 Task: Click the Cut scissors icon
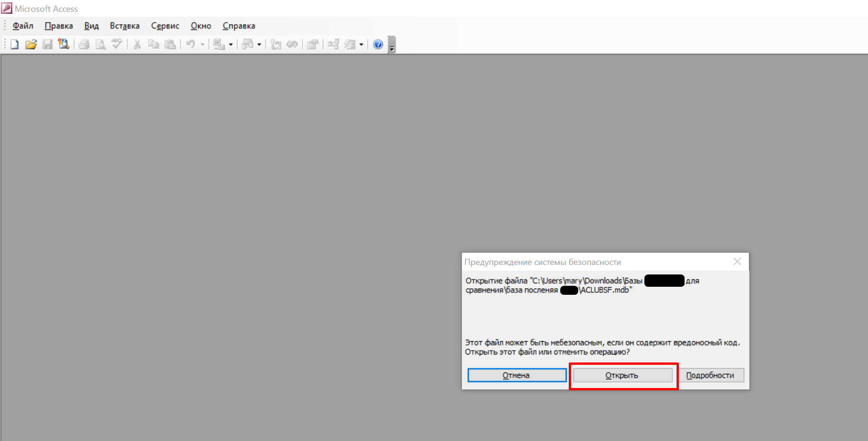137,44
